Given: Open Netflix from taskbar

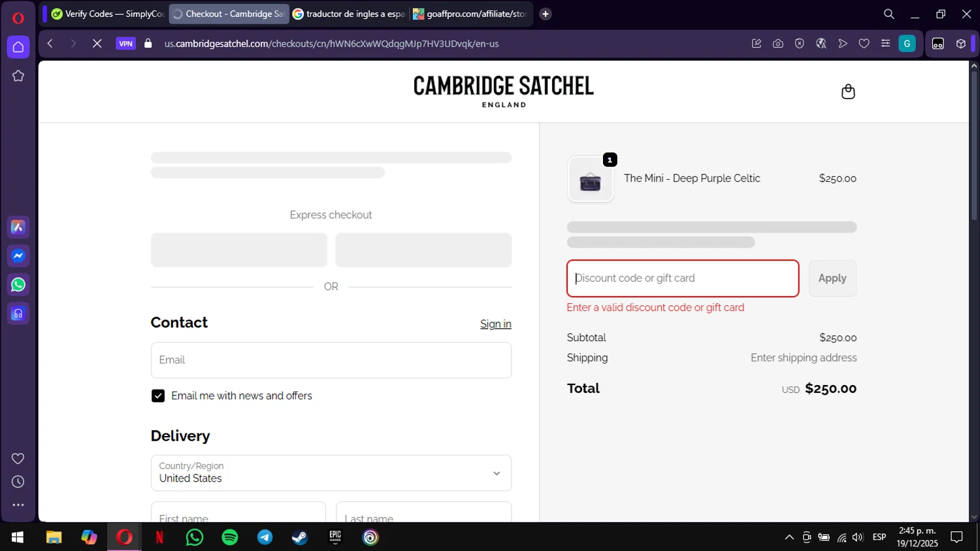Looking at the screenshot, I should (x=159, y=537).
